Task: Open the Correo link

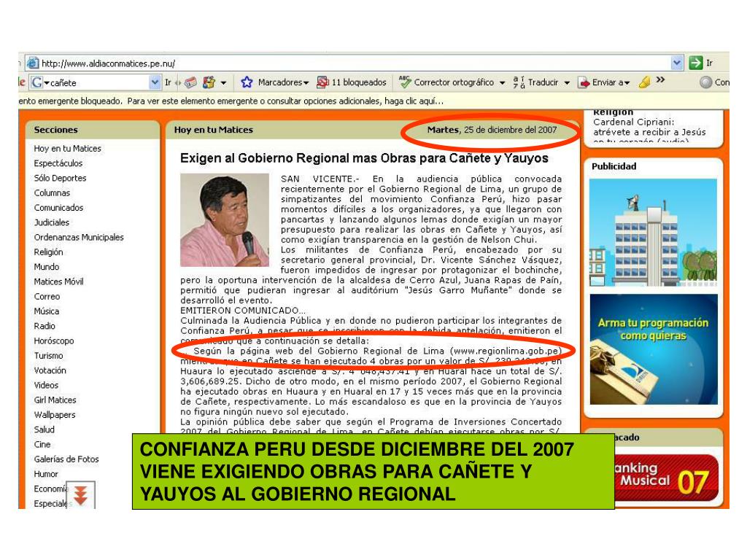Action: [47, 296]
